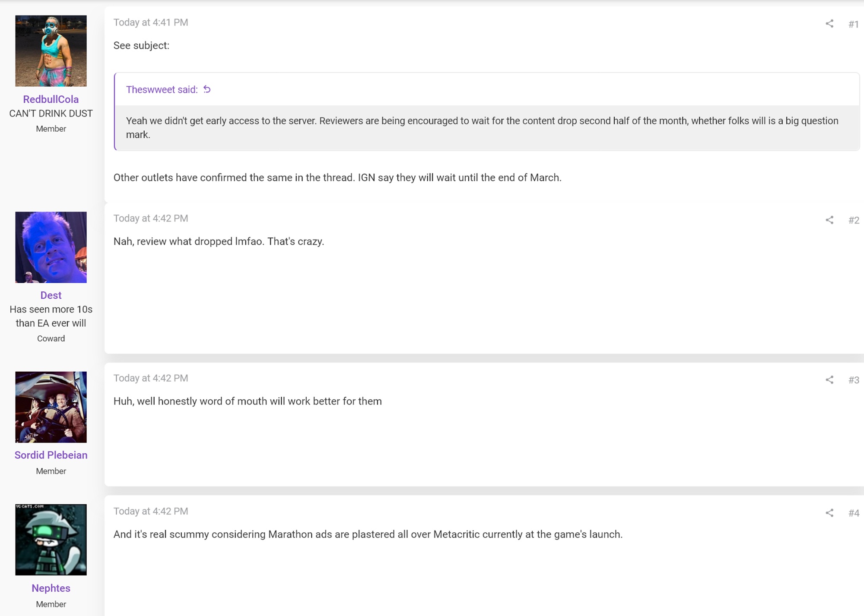Open permalink number #4
The height and width of the screenshot is (616, 864).
[853, 513]
